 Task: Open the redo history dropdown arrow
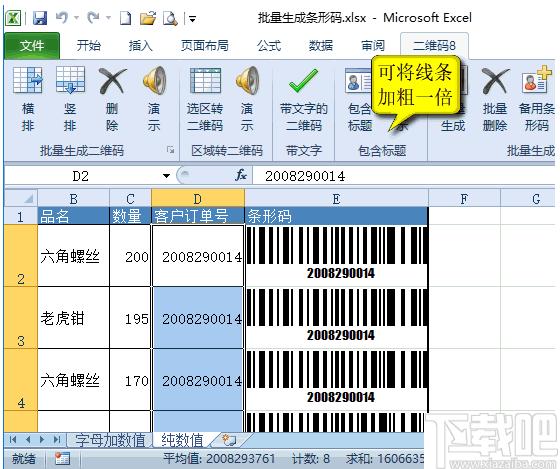click(x=108, y=18)
